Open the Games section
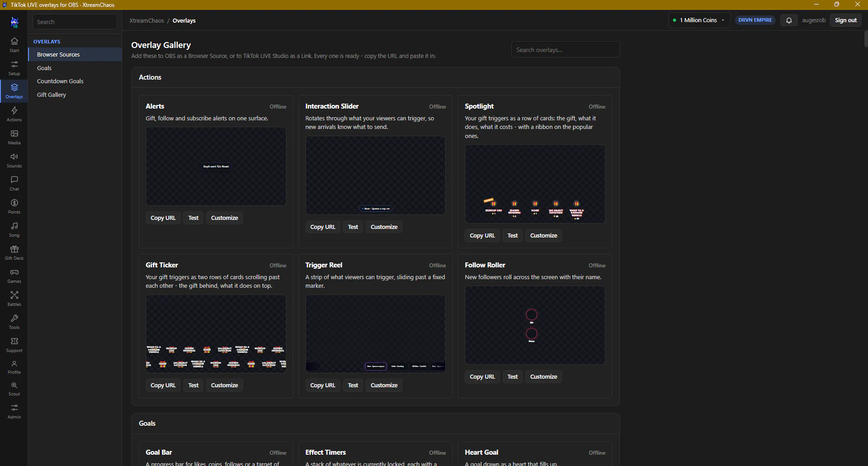868x466 pixels. tap(14, 276)
